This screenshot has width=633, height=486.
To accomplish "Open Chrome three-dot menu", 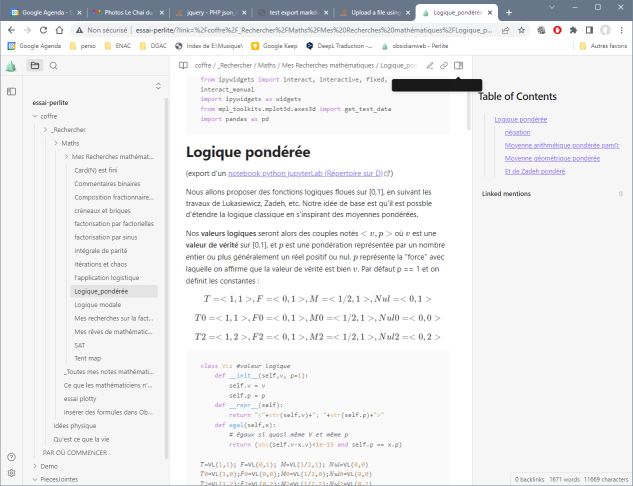I will [x=622, y=30].
